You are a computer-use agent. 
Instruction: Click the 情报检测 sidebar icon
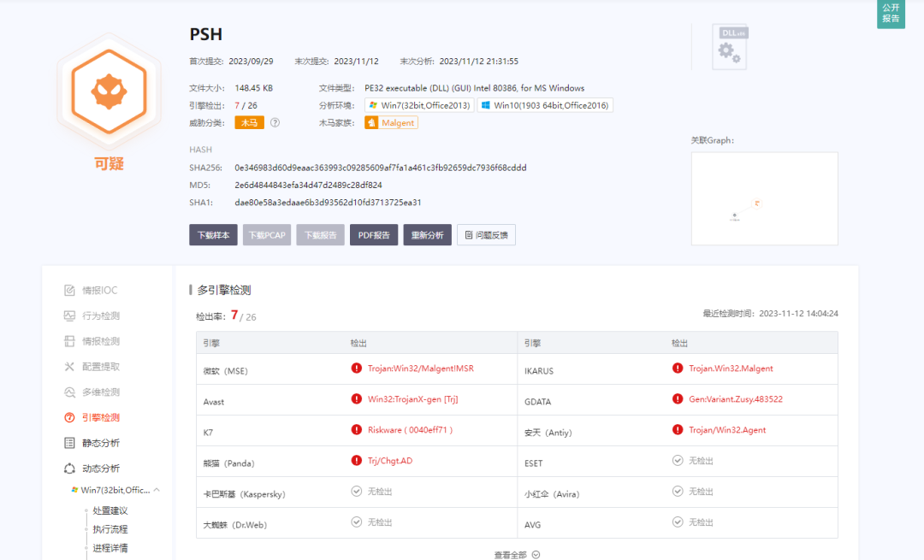[69, 341]
